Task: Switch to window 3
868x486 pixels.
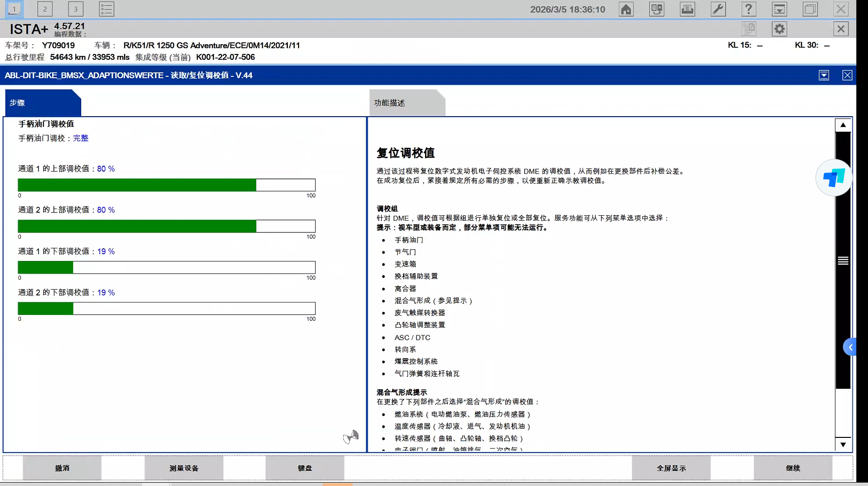Action: [x=75, y=9]
